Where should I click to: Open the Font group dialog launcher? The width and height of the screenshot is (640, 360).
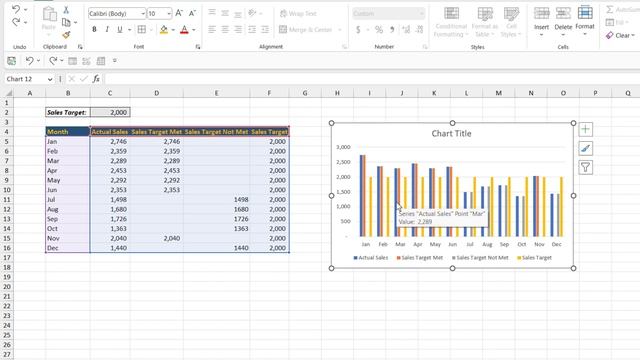tap(198, 47)
